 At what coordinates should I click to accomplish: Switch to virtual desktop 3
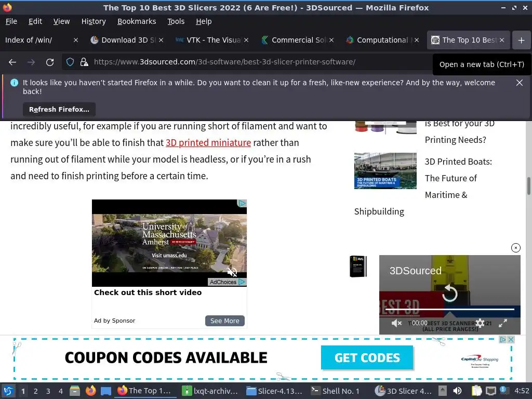(48, 391)
